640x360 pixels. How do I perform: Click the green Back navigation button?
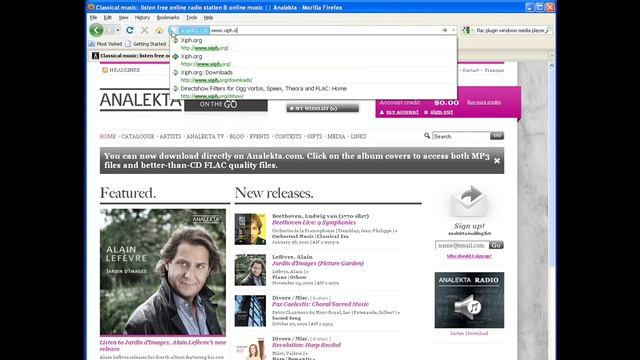point(96,30)
